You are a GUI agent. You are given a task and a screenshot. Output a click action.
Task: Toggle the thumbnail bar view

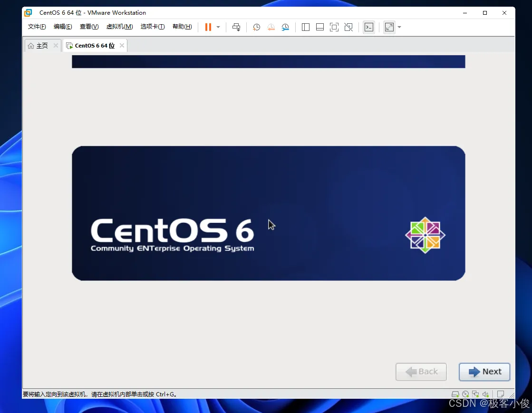(319, 27)
